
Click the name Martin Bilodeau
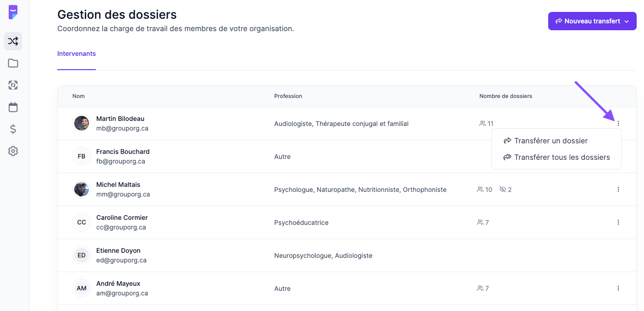coord(120,119)
